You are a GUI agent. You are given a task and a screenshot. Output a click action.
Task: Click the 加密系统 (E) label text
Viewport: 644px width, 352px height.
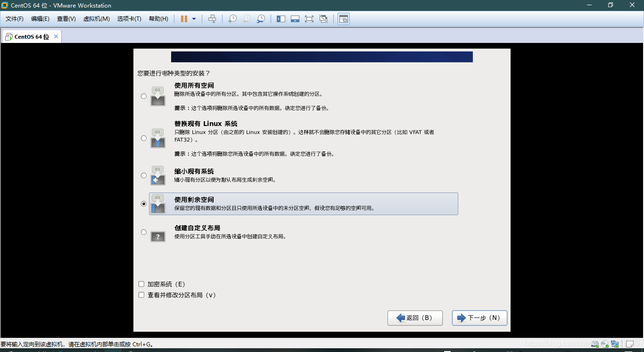[166, 284]
